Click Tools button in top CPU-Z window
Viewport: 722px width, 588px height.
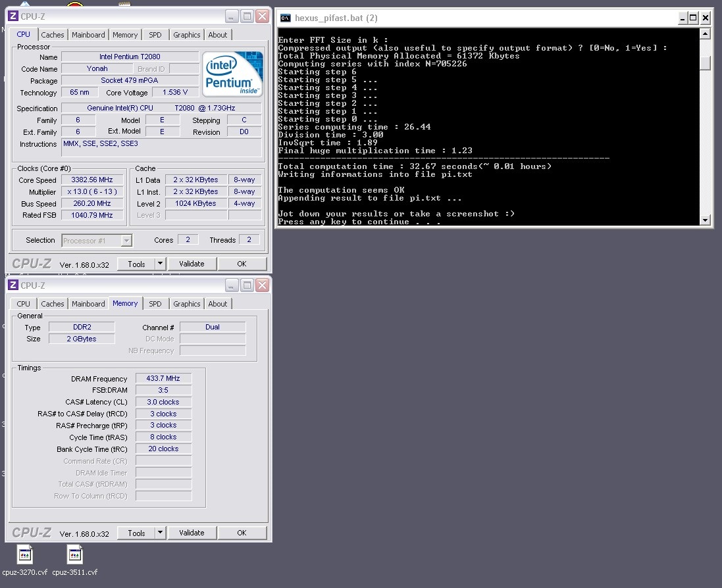pos(136,264)
